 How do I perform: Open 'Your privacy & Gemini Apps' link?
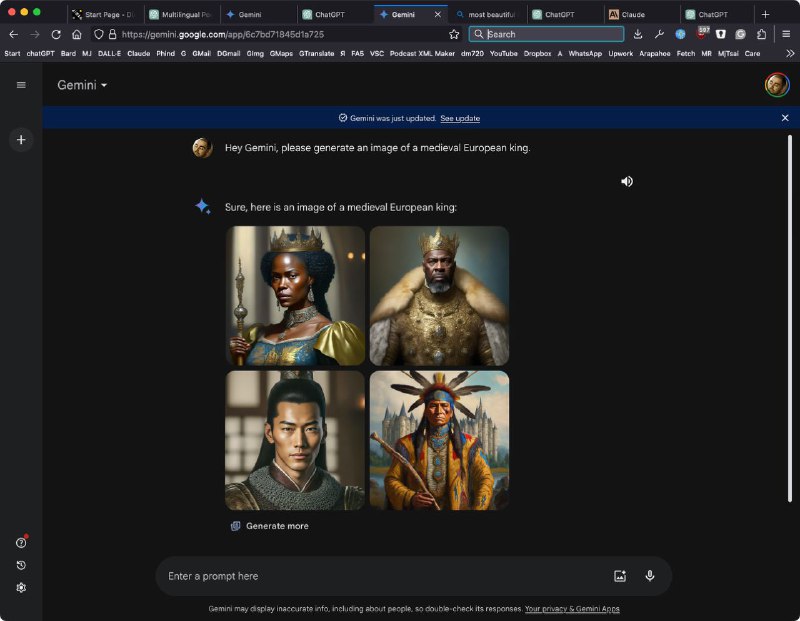(572, 609)
